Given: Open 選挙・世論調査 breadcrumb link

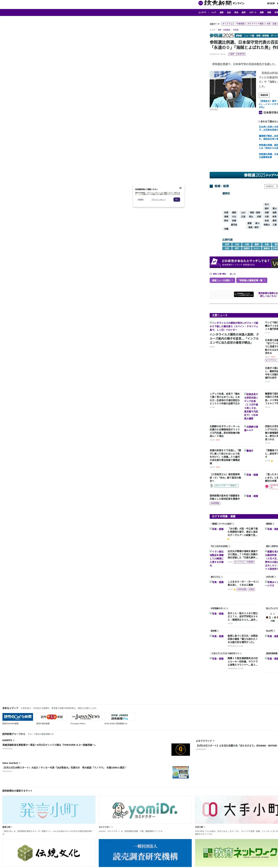Looking at the screenshot, I should (224, 30).
